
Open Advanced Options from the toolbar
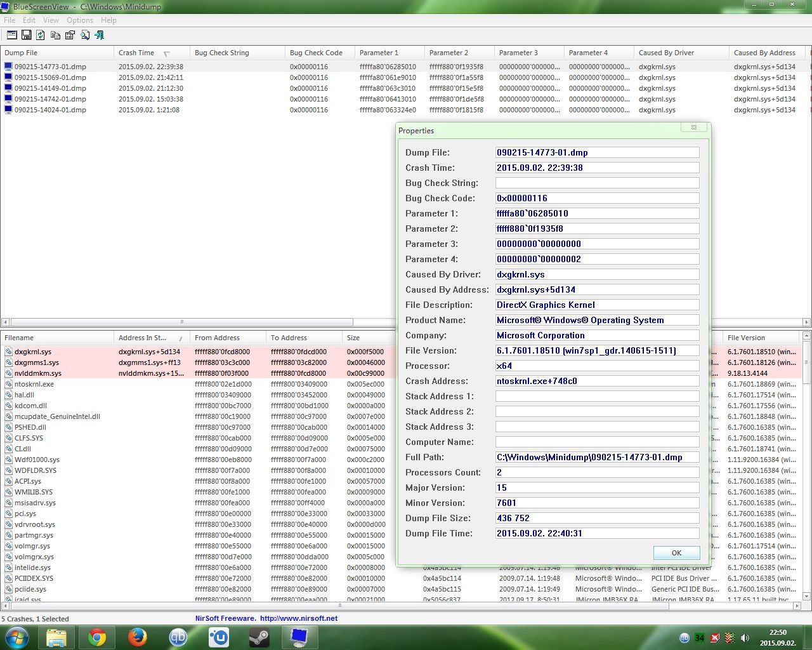point(11,35)
